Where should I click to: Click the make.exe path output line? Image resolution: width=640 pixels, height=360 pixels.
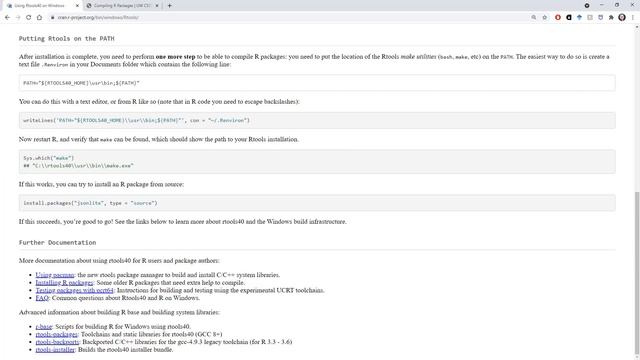tap(78, 166)
